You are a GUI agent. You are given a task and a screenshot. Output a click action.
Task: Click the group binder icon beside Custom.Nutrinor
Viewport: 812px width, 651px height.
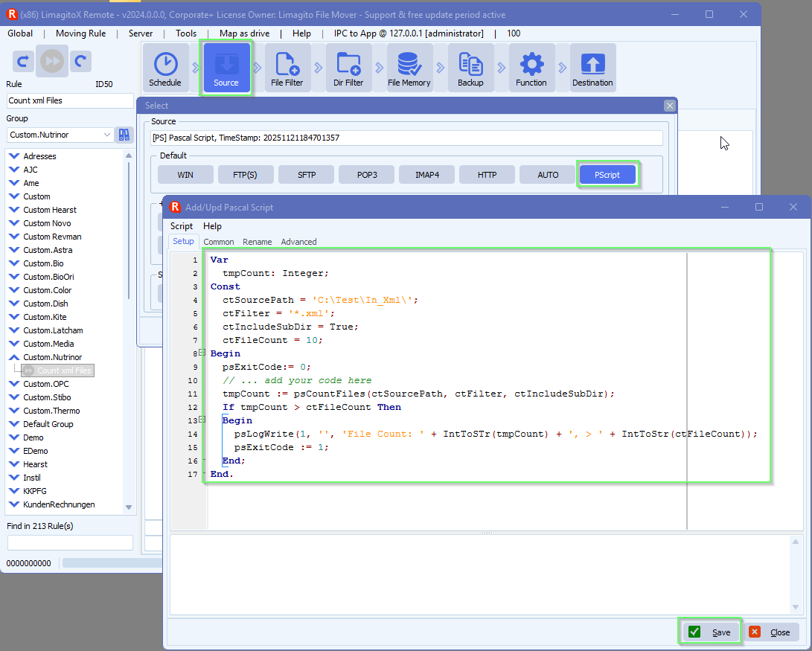(124, 135)
